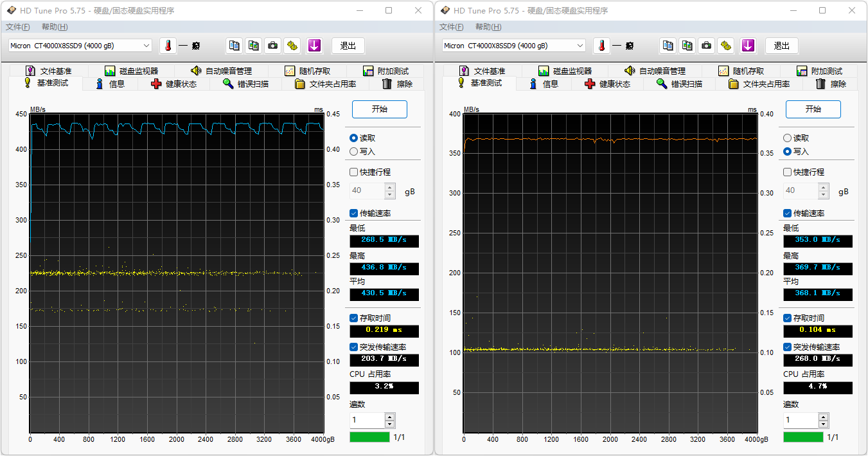The image size is (868, 456).
Task: Open 文件(F) menu in left window
Action: tap(17, 27)
